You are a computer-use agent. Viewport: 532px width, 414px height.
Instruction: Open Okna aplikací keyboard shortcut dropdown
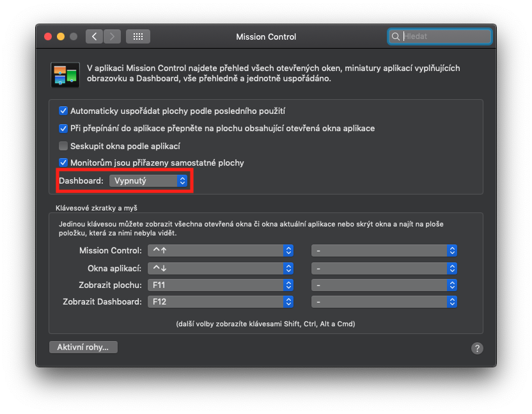(x=221, y=268)
